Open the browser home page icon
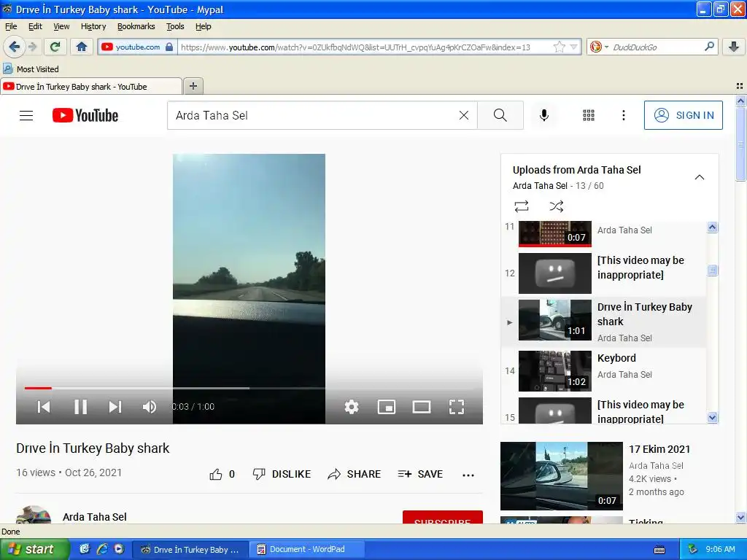 pyautogui.click(x=82, y=47)
